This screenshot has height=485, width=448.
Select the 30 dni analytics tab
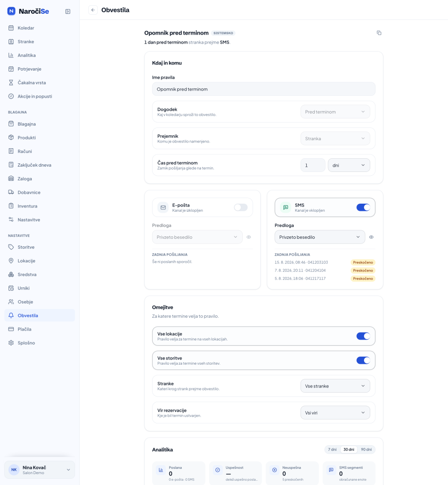pyautogui.click(x=348, y=449)
